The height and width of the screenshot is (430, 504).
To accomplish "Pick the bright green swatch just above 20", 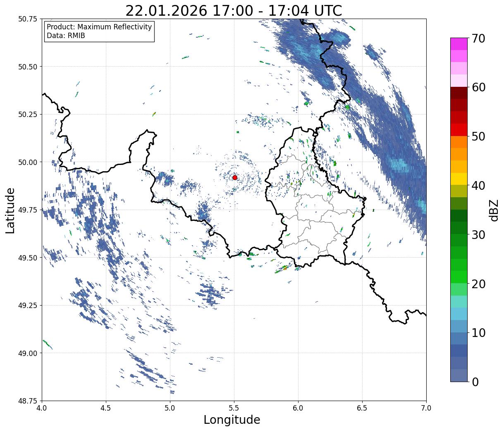I will [x=459, y=277].
